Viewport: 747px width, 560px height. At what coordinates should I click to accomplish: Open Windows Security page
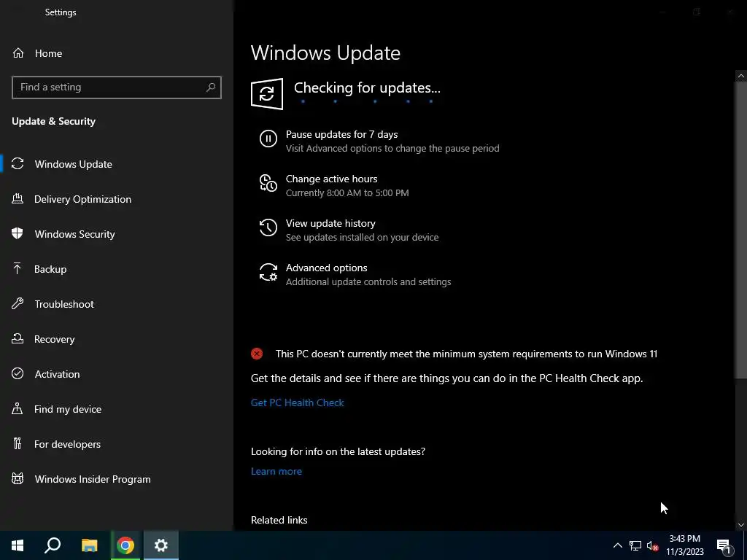click(x=117, y=234)
